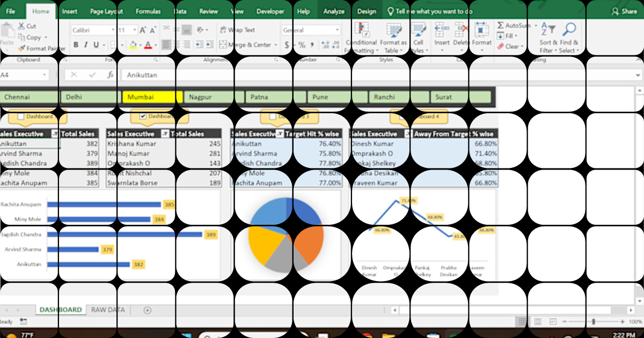644x338 pixels.
Task: Select the Chennai slicer button
Action: (28, 97)
